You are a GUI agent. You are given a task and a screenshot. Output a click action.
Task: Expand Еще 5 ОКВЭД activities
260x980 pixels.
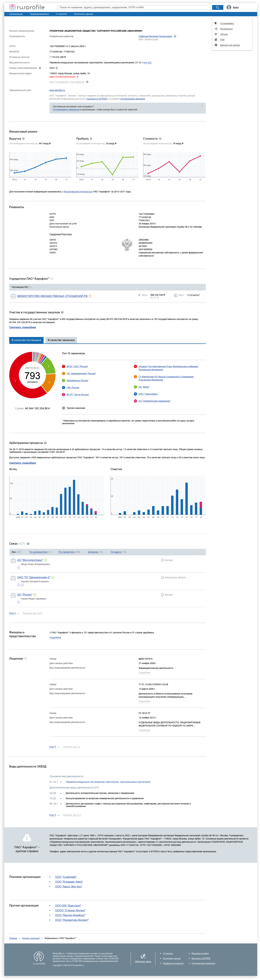(54, 815)
